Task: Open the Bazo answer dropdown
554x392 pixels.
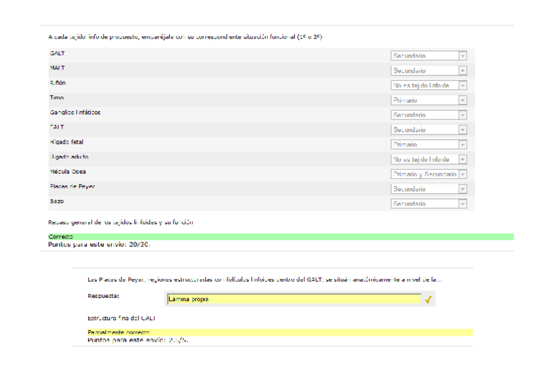Action: tap(429, 204)
